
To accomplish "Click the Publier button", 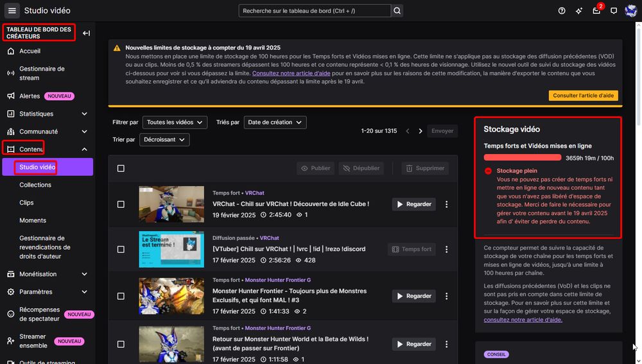I will point(315,168).
